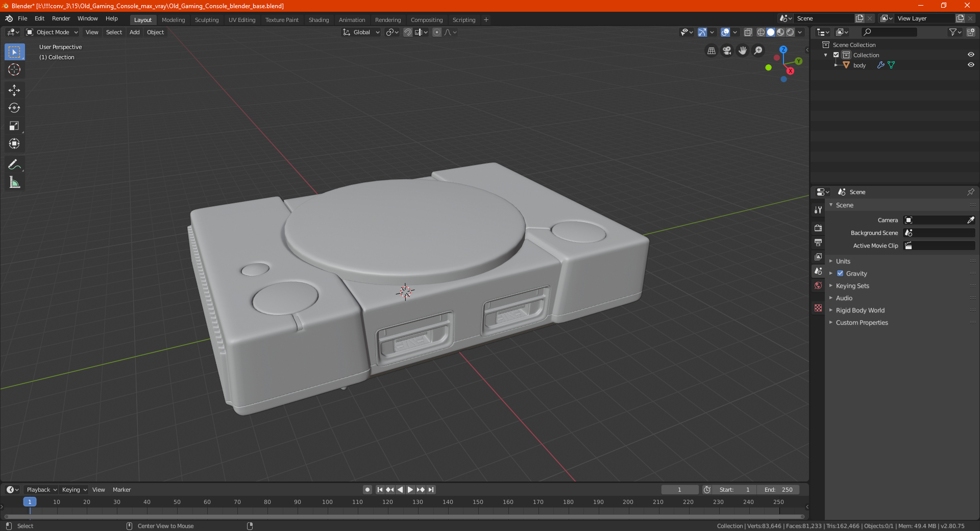Select the Move tool
Viewport: 980px width, 531px height.
14,90
